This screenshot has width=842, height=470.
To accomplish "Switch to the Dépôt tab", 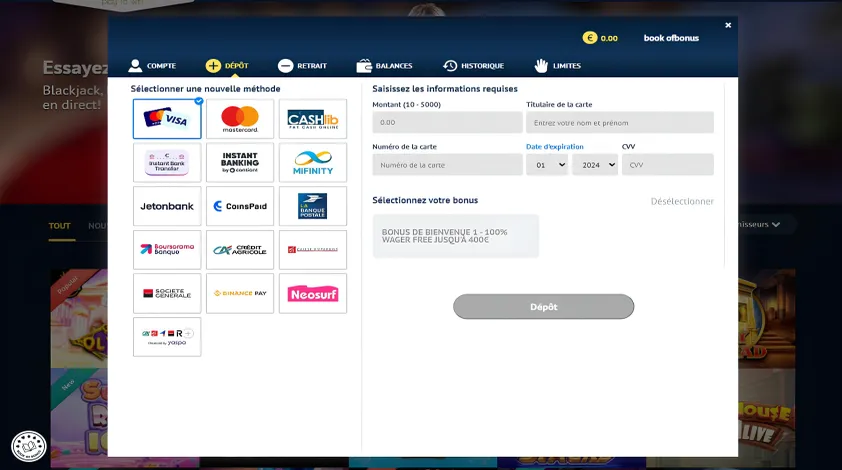I will point(227,66).
